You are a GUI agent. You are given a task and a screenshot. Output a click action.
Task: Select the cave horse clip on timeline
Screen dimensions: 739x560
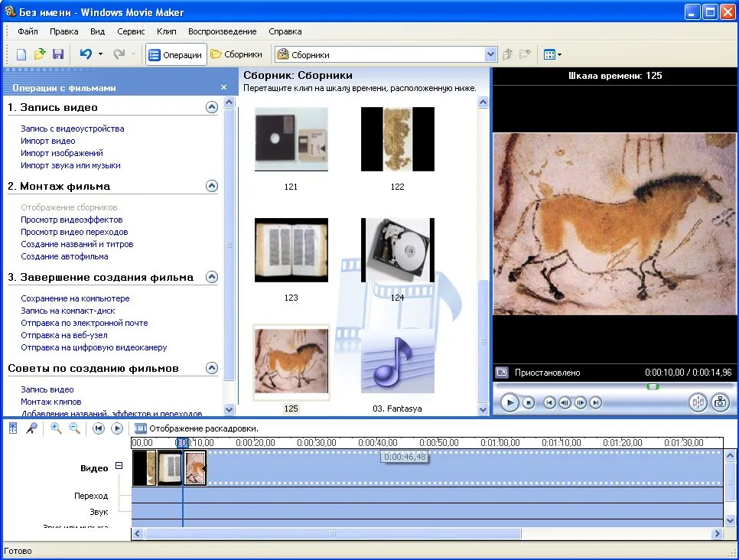coord(194,467)
